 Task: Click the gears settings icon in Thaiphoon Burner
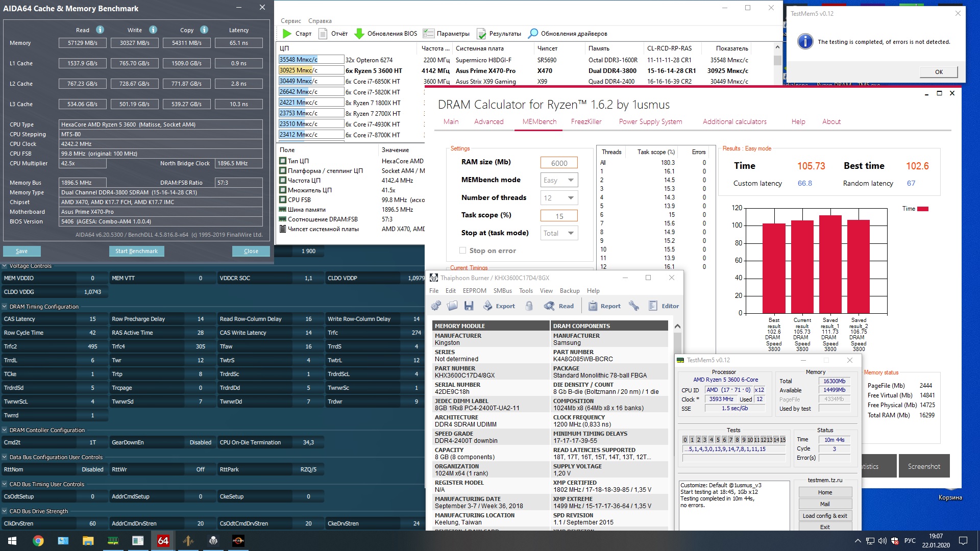pyautogui.click(x=436, y=306)
